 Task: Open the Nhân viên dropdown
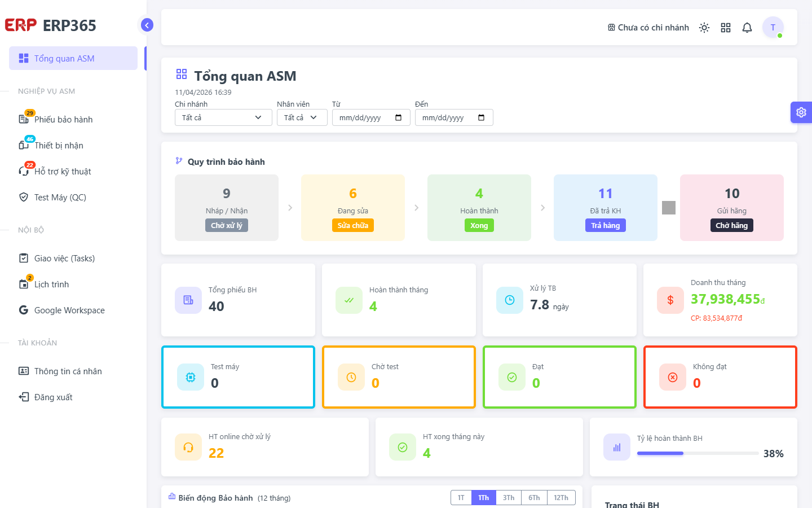click(302, 117)
